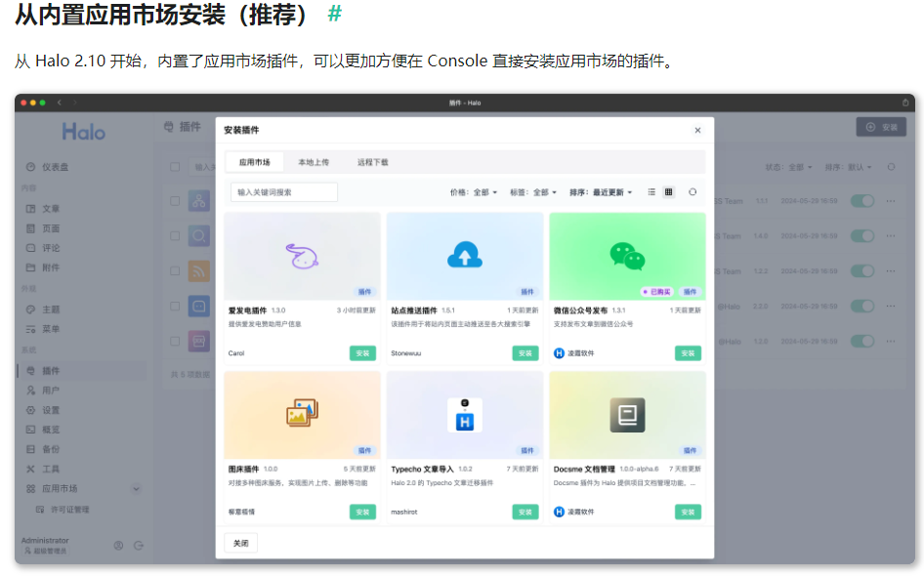Open the 状态: 全部 status filter in background

coord(788,167)
